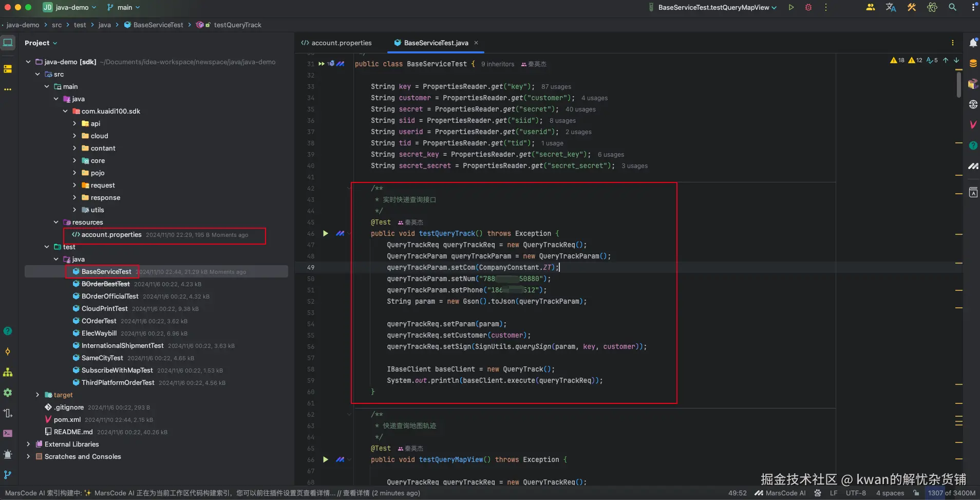Image resolution: width=980 pixels, height=500 pixels.
Task: Select CloudPrintTest in the project tree
Action: [105, 308]
